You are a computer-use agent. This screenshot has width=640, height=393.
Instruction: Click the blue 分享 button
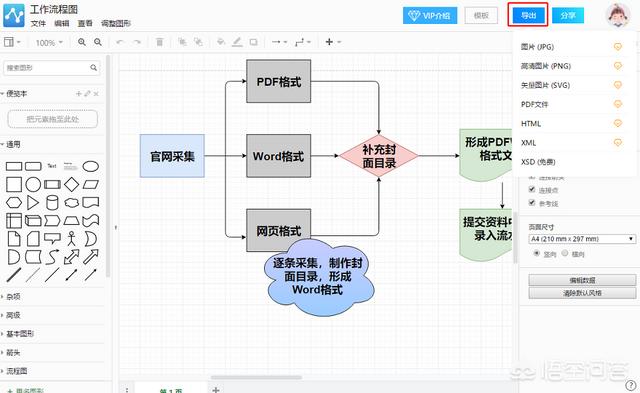(x=568, y=16)
